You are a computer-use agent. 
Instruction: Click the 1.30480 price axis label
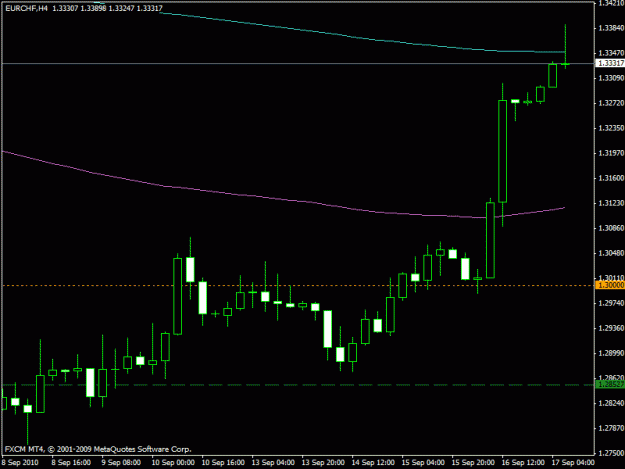tap(611, 253)
